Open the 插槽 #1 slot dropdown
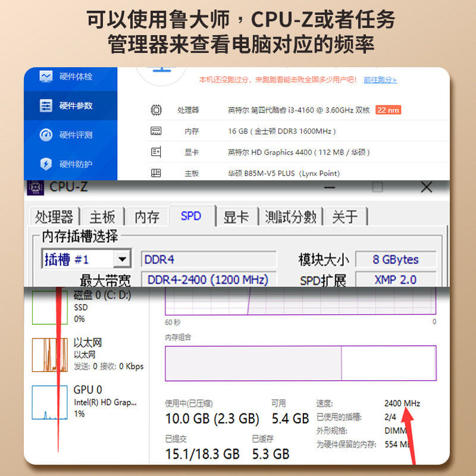The width and height of the screenshot is (476, 476). click(123, 259)
